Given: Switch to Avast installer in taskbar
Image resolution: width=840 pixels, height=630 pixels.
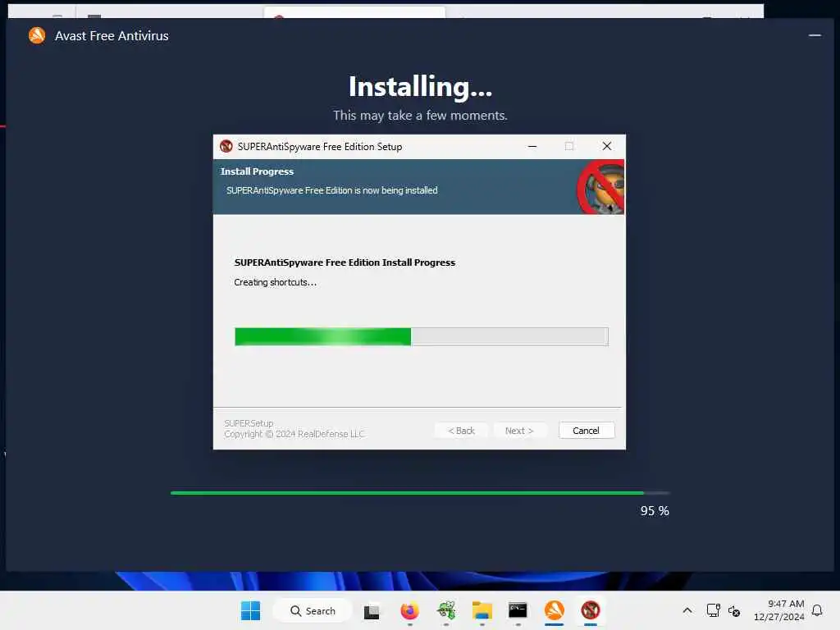Looking at the screenshot, I should pos(554,610).
